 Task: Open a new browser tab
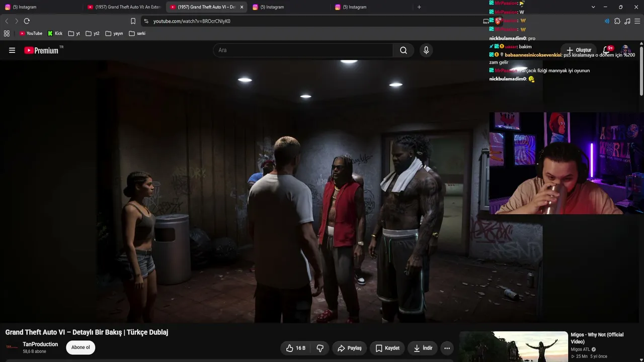click(x=419, y=7)
